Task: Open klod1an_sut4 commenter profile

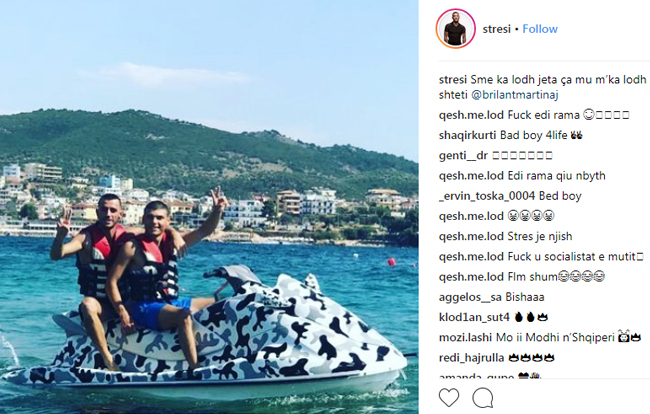Action: pos(474,317)
